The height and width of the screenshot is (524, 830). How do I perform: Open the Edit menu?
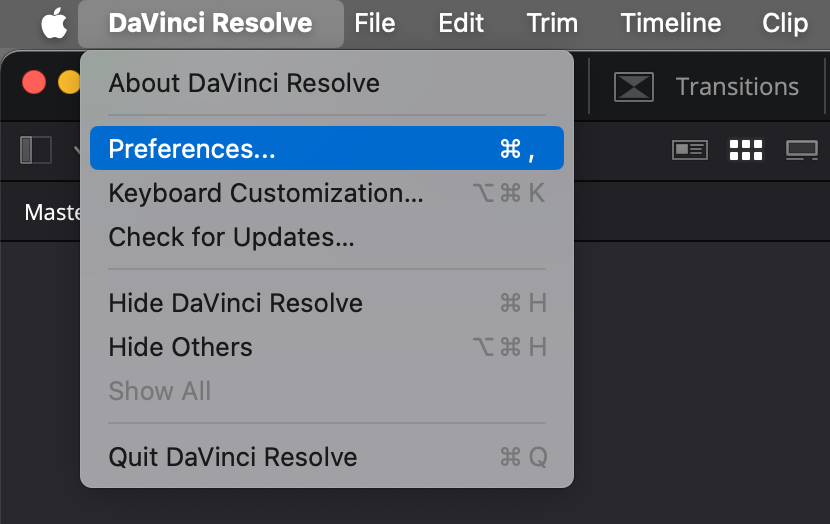point(461,23)
